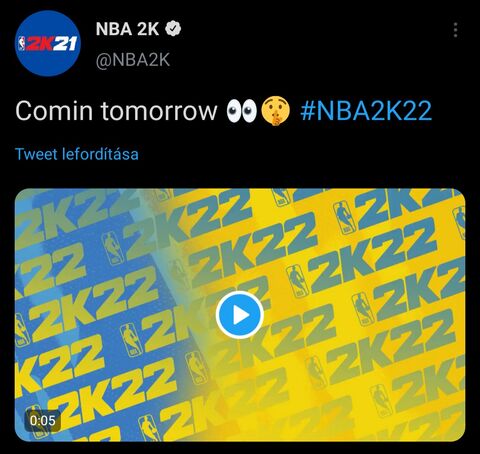Image resolution: width=480 pixels, height=454 pixels.
Task: Open the NBA 2K profile avatar
Action: pyautogui.click(x=48, y=44)
